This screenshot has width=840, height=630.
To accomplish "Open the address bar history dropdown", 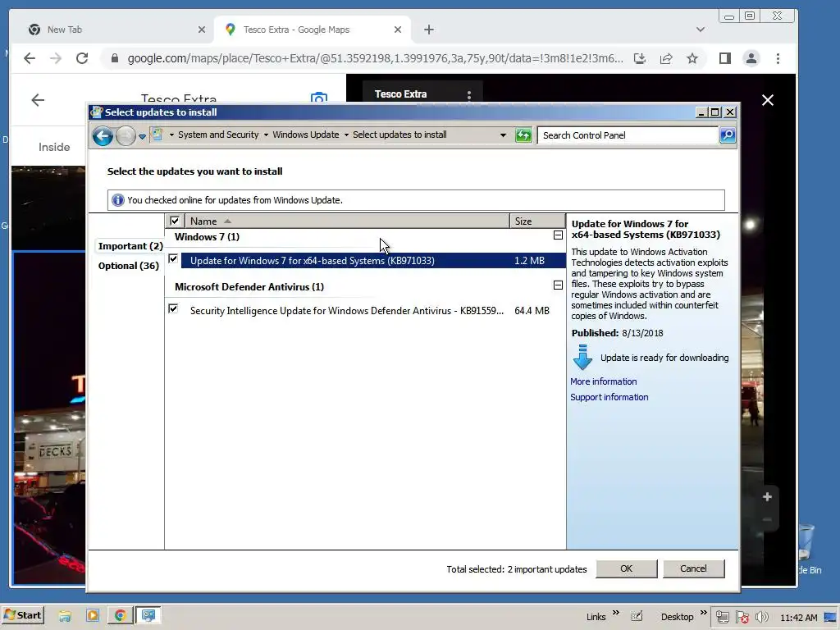I will [503, 135].
